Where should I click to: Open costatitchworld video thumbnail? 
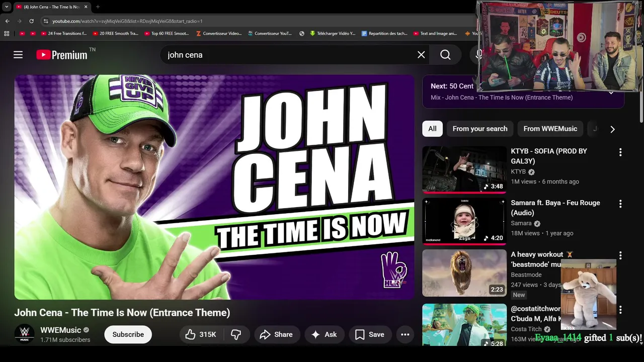tap(464, 325)
